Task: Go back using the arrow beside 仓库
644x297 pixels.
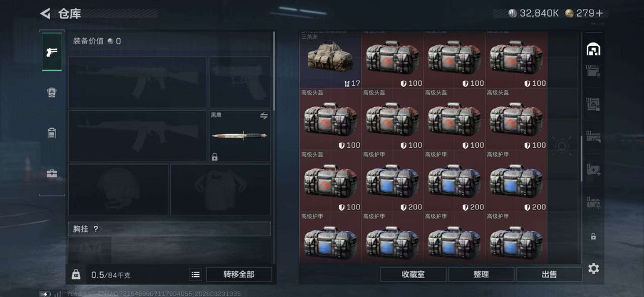Action: (x=45, y=13)
